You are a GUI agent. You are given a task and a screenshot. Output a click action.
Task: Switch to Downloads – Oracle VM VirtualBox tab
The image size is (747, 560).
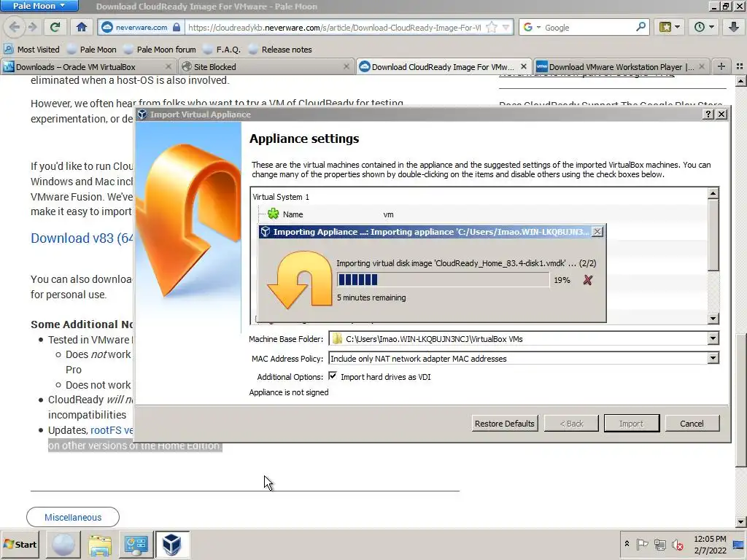point(88,66)
